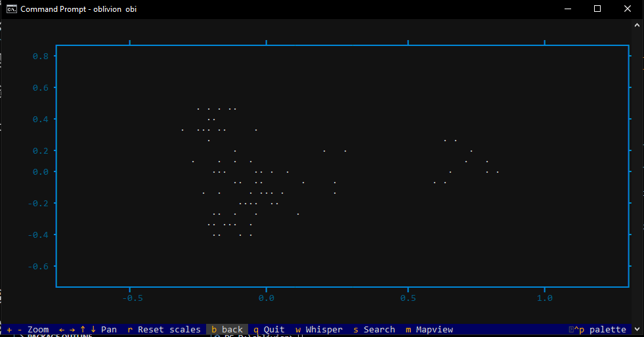Open Search from footer bar

tap(374, 330)
